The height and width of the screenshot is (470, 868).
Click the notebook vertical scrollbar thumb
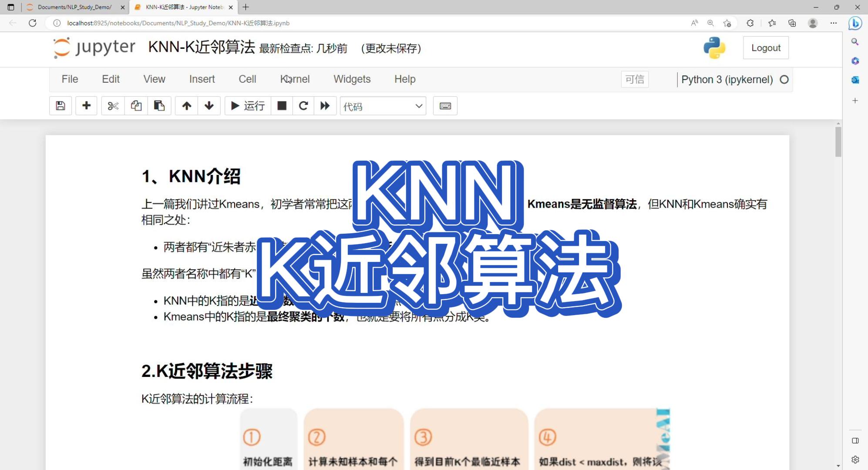838,141
